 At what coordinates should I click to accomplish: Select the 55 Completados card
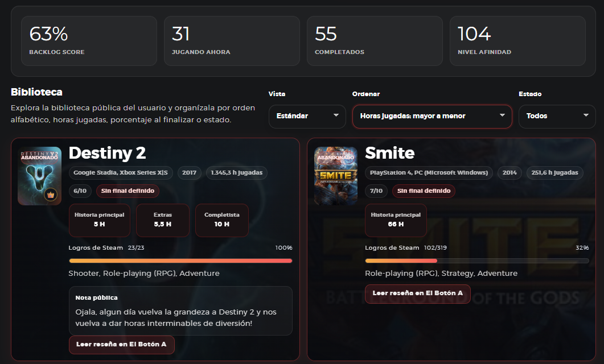point(375,41)
